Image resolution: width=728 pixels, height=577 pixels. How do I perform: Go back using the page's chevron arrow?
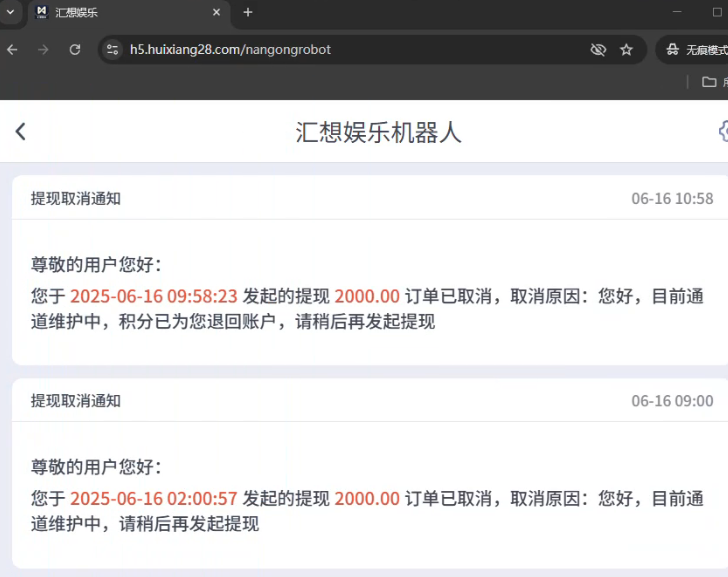pos(20,131)
